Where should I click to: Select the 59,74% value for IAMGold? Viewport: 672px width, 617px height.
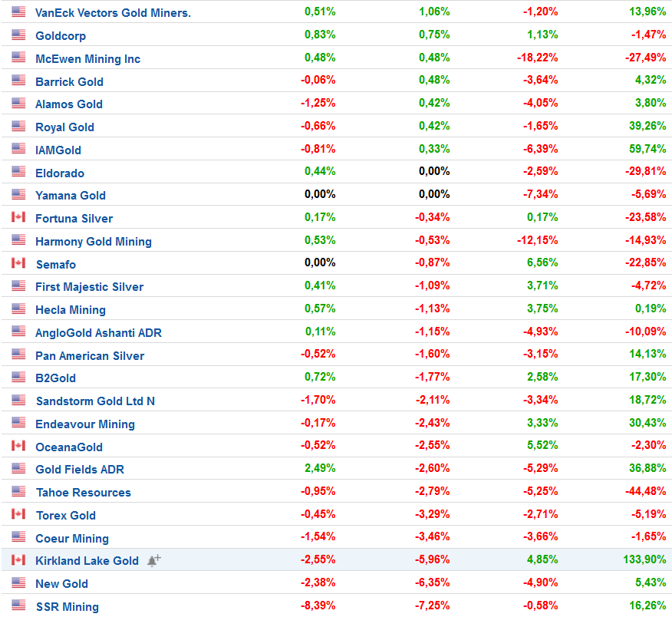(x=647, y=149)
